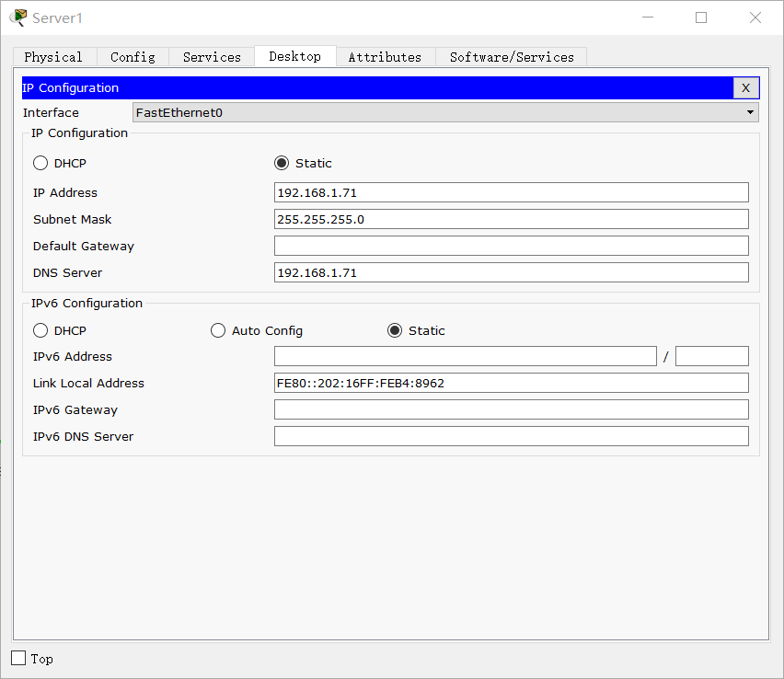Click the Subnet Mask field
This screenshot has height=679, width=784.
coord(511,219)
